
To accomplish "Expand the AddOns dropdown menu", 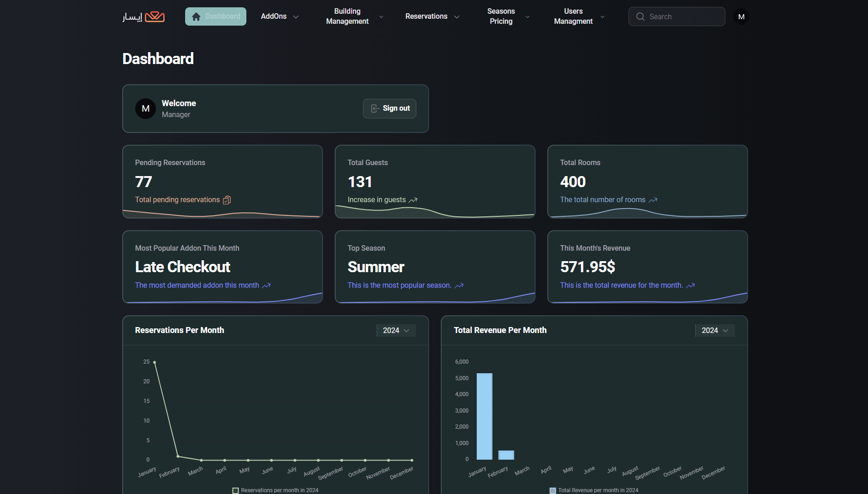I will [279, 16].
